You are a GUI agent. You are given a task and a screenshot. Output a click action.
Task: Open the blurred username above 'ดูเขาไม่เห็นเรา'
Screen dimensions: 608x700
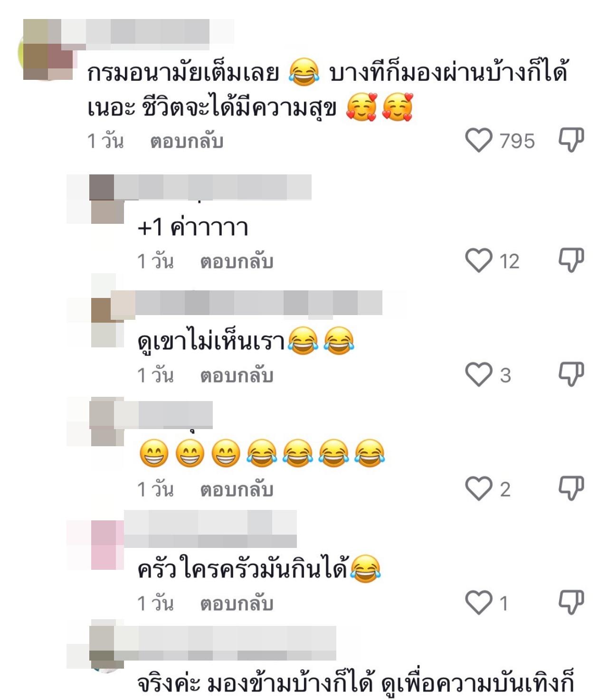pos(259,303)
